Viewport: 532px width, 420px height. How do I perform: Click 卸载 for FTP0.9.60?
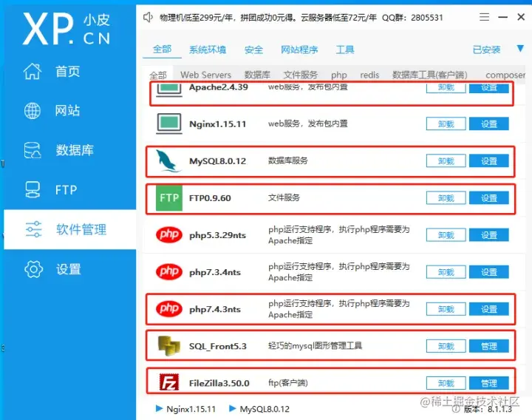click(446, 198)
